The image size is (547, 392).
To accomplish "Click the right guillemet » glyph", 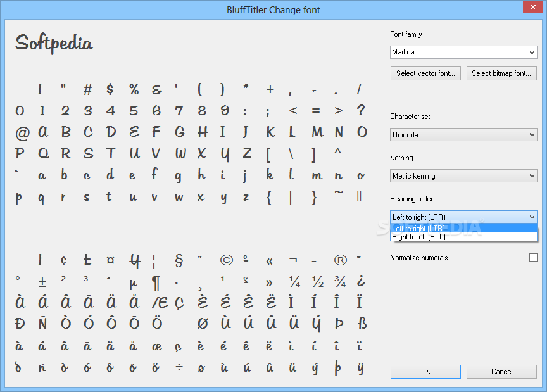I will [x=269, y=282].
